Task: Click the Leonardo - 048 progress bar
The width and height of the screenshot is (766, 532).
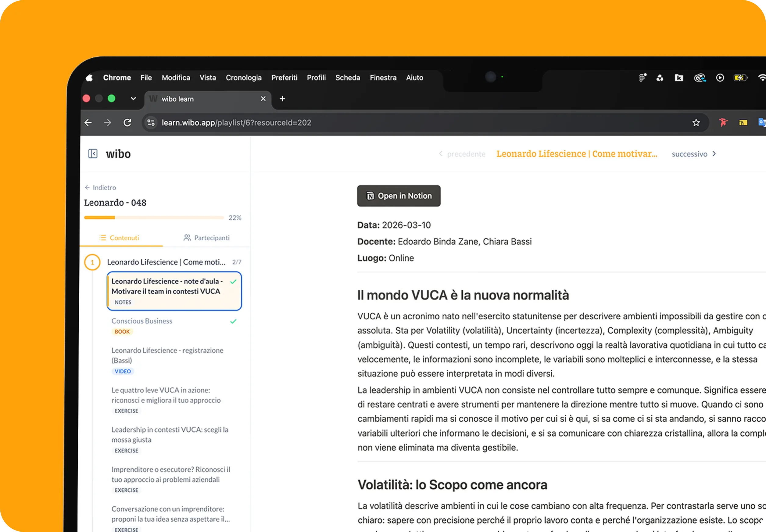Action: click(154, 217)
